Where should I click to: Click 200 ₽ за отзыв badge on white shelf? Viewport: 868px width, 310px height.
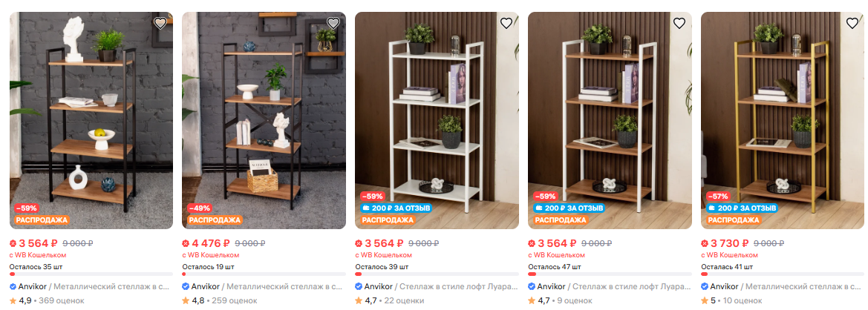click(x=397, y=208)
